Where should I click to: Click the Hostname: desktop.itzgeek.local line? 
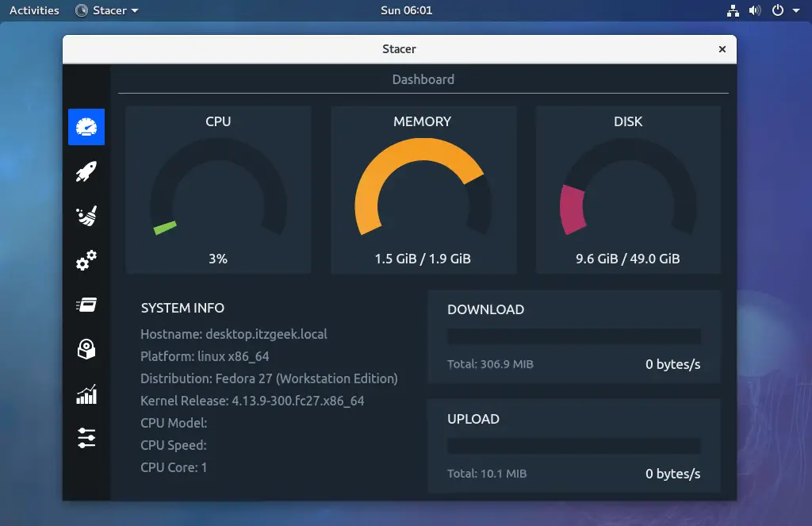(x=234, y=334)
